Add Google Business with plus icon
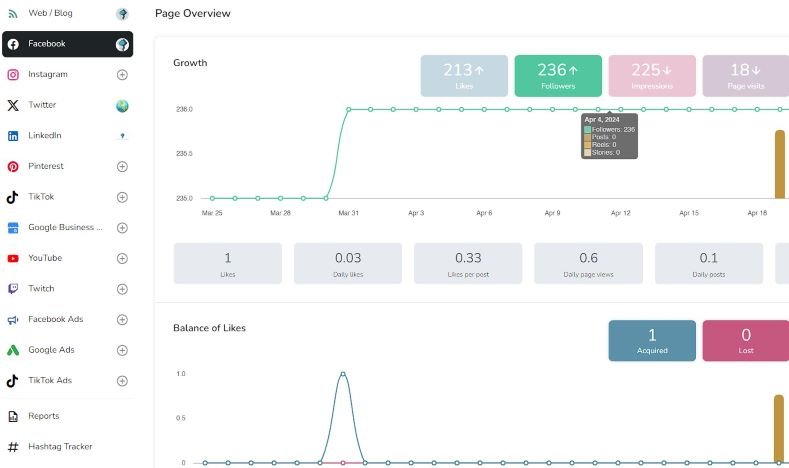 (122, 228)
